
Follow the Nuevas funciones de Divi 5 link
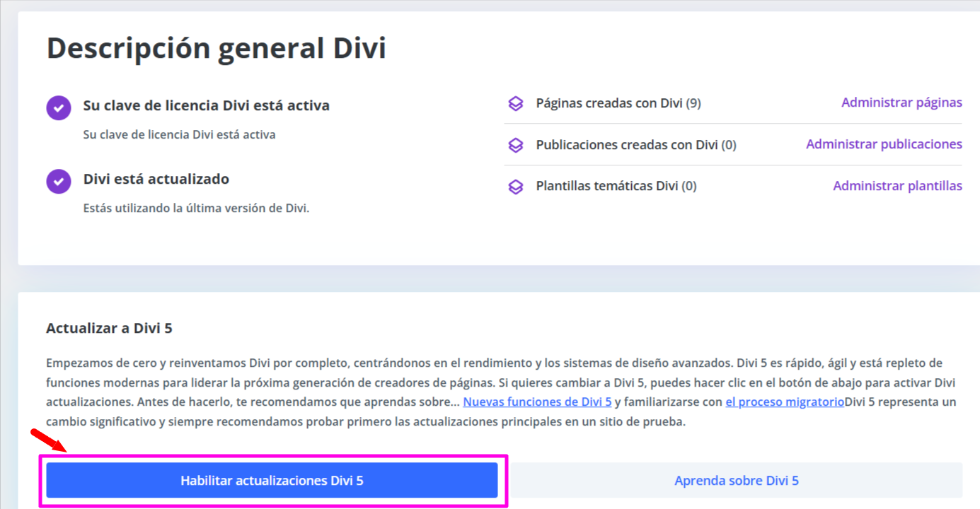[x=537, y=402]
